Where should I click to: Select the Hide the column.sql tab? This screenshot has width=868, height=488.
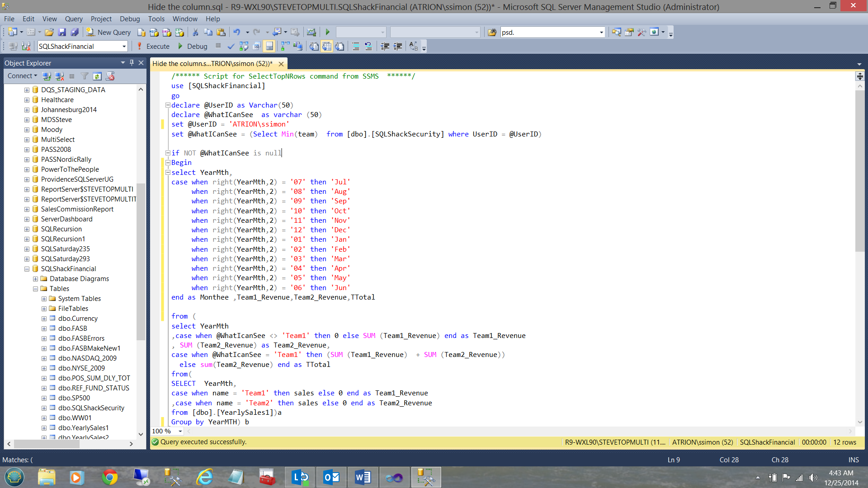coord(212,64)
